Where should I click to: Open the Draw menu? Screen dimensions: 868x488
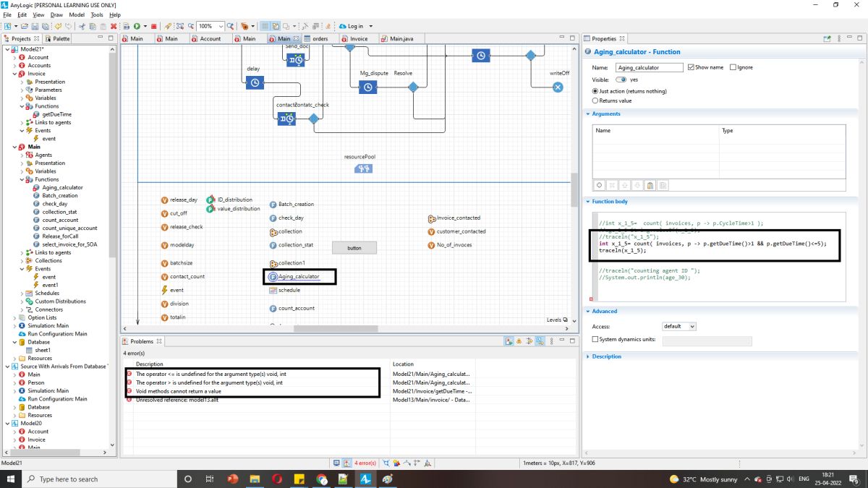[x=56, y=14]
